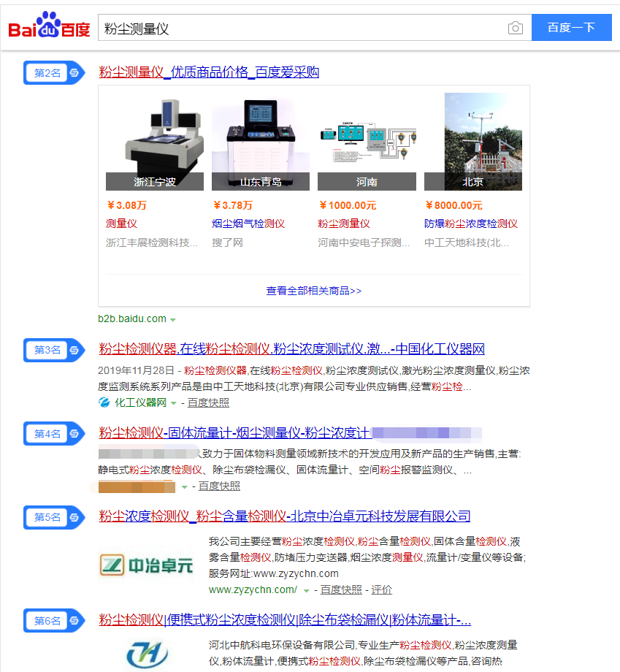The height and width of the screenshot is (672, 620).
Task: Click supplier name 中工天地科技(北...
Action: 467,243
